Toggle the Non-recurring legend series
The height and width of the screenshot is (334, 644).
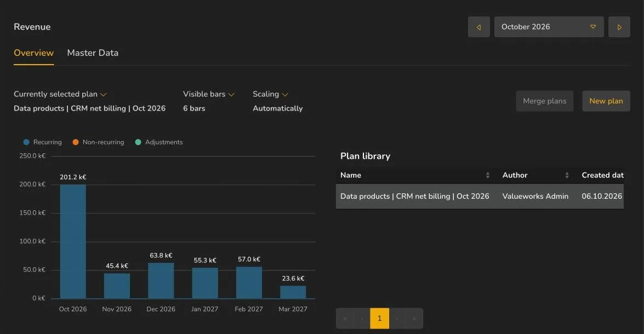98,142
